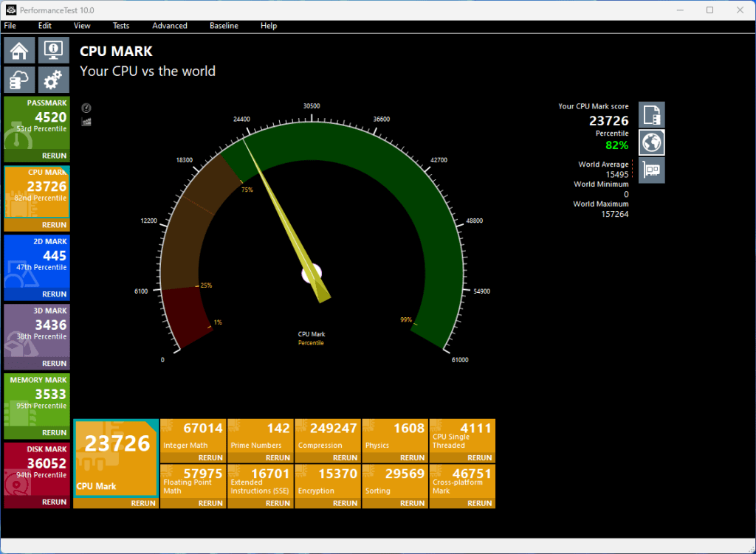This screenshot has height=554, width=756.
Task: Select the CPU Mark 23726 sidebar tile
Action: point(37,193)
